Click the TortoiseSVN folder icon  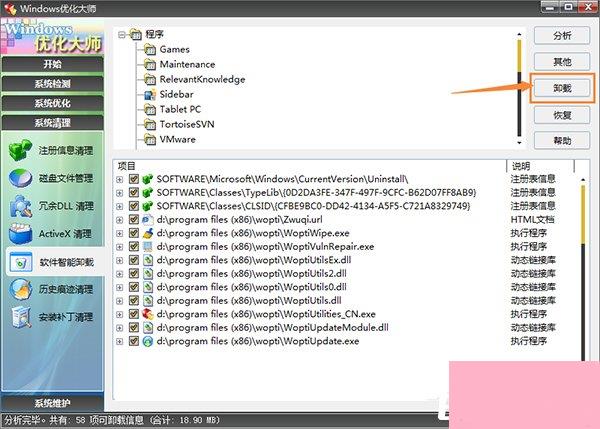tap(150, 124)
